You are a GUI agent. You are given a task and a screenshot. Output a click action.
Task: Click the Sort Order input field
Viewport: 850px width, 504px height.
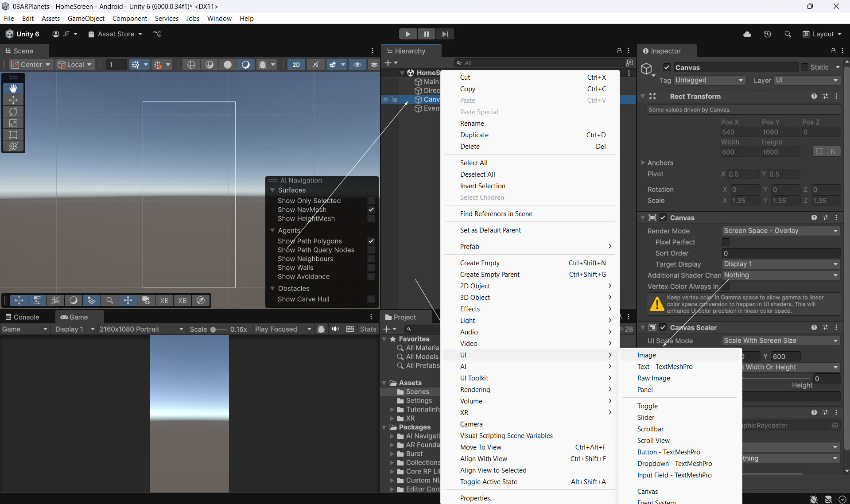(780, 253)
